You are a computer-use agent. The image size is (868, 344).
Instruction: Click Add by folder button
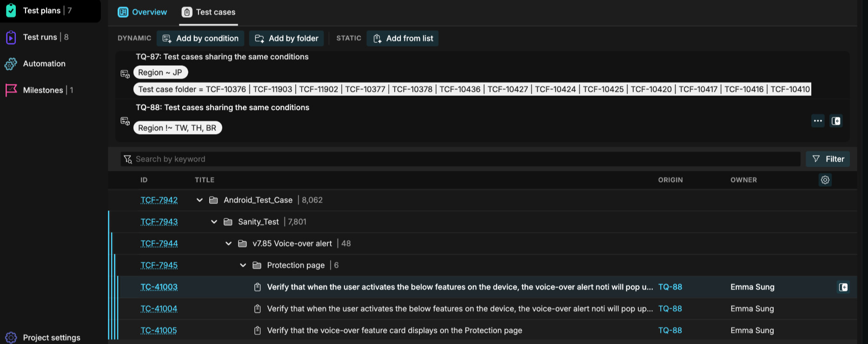287,39
